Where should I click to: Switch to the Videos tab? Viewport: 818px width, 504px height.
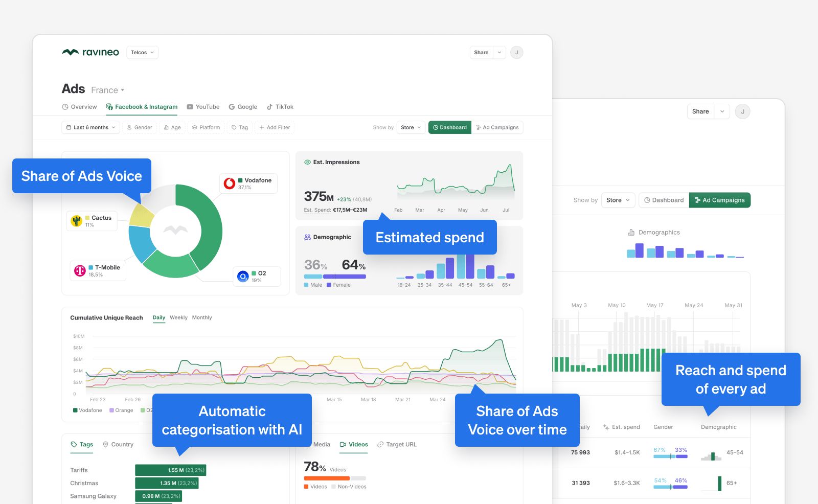354,444
